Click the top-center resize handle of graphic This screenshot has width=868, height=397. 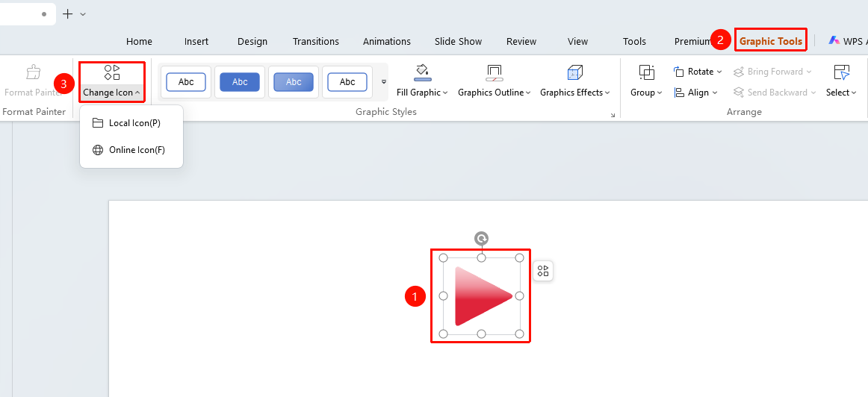click(482, 257)
